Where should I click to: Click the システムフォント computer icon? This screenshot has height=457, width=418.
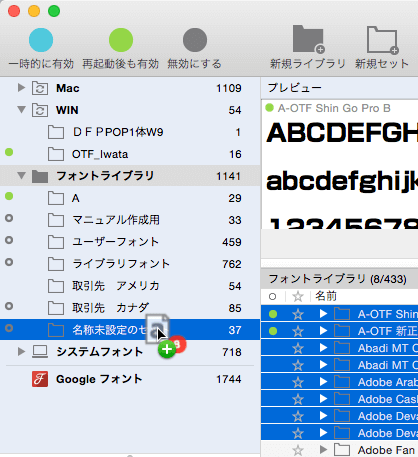click(x=40, y=352)
